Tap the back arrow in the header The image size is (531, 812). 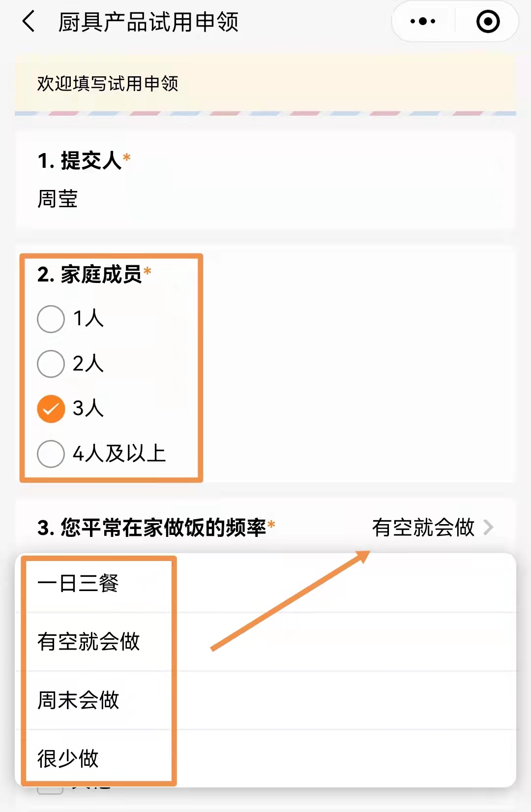(x=29, y=22)
